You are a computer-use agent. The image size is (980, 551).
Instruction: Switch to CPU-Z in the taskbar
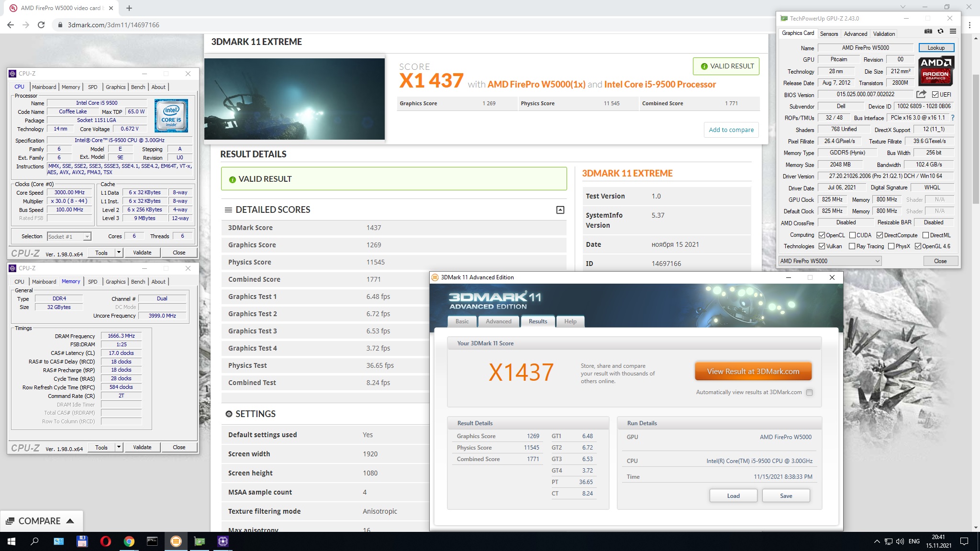click(x=223, y=541)
